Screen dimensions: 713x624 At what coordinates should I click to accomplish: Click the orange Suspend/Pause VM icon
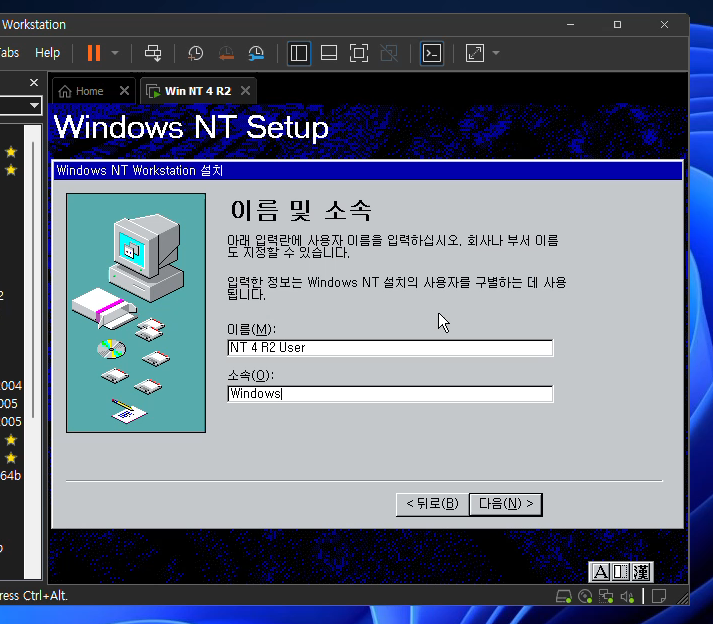94,53
